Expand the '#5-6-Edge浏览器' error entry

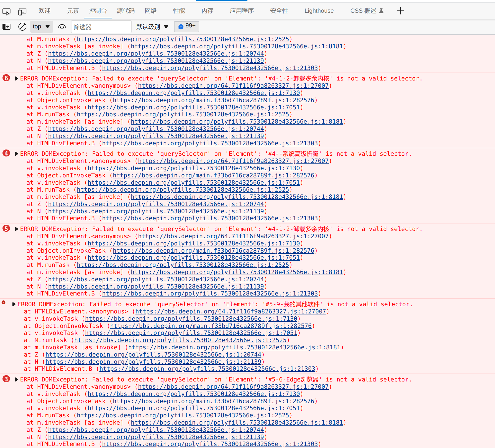pos(16,379)
